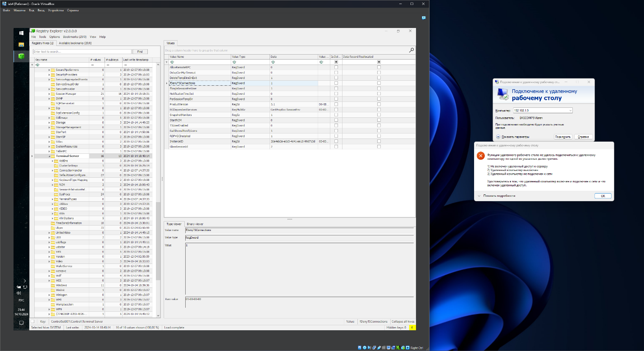The image size is (644, 351).
Task: Collapse the Terminal Server tree node
Action: pyautogui.click(x=49, y=156)
